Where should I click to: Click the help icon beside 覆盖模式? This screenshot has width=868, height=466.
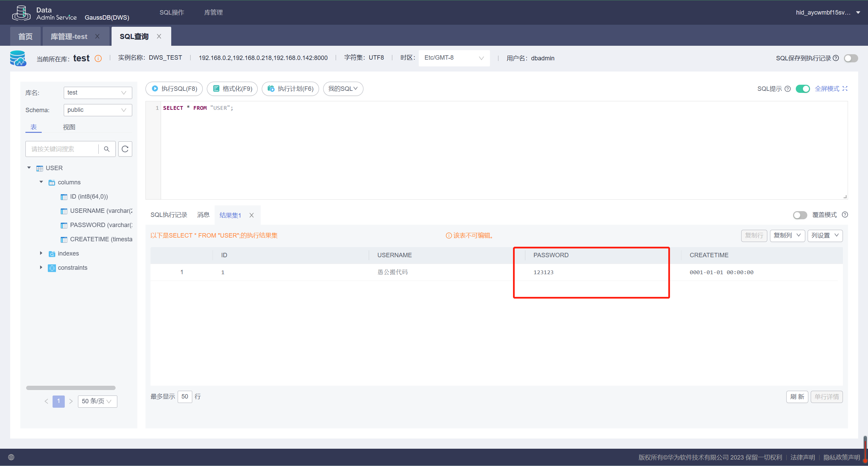click(x=845, y=215)
